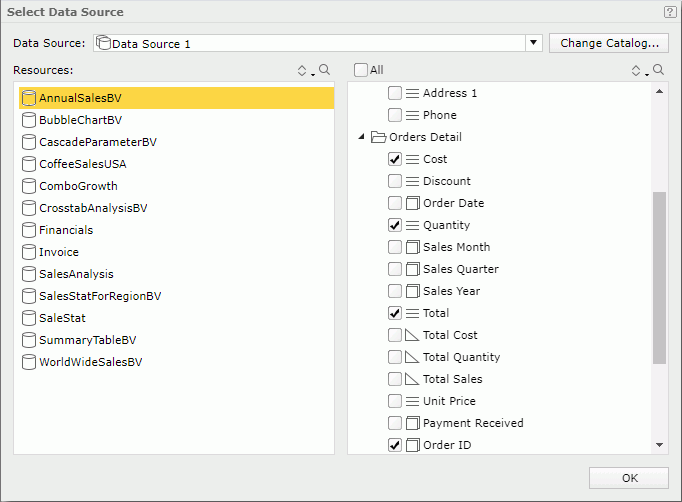The width and height of the screenshot is (682, 502).
Task: Select the CoffeeSalesUSA data source icon
Action: pyautogui.click(x=29, y=164)
